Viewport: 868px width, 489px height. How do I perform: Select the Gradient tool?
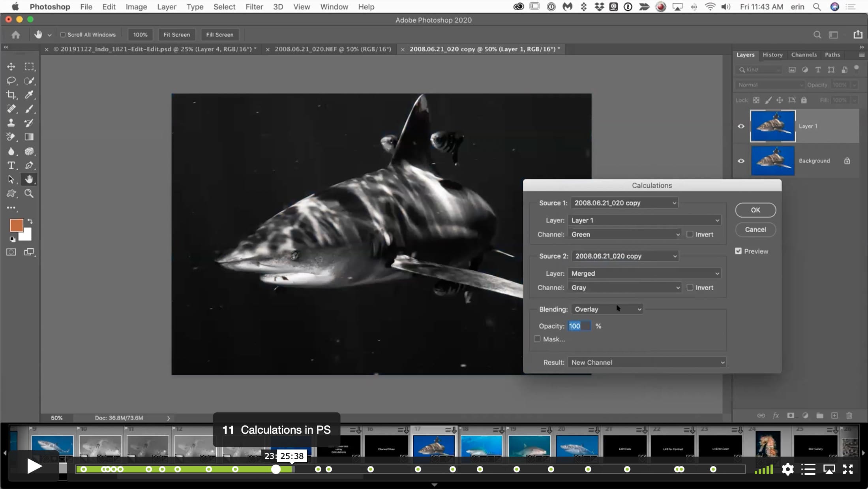29,137
